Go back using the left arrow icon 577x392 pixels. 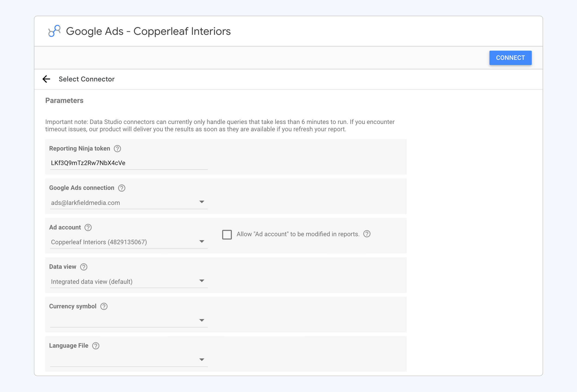click(x=47, y=79)
